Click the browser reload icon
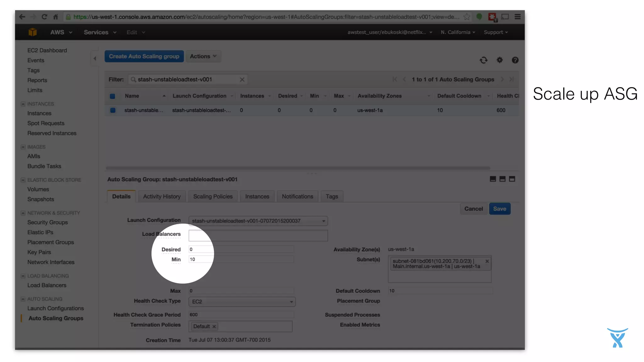The height and width of the screenshot is (362, 644). click(x=44, y=17)
